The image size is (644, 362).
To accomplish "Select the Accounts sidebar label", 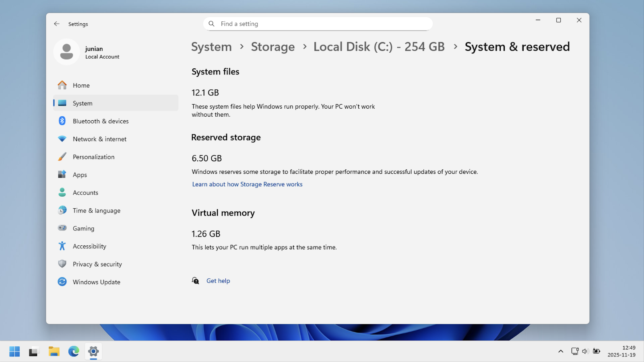I will [85, 193].
